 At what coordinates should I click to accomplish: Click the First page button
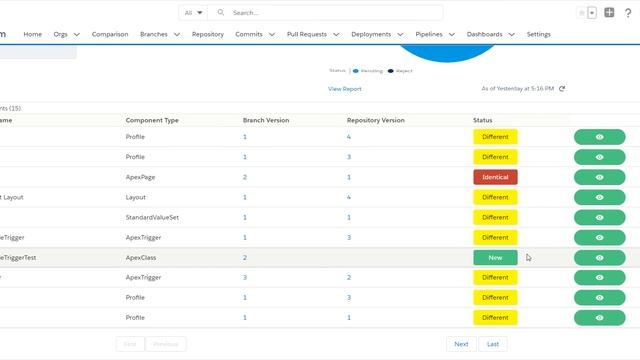[130, 344]
